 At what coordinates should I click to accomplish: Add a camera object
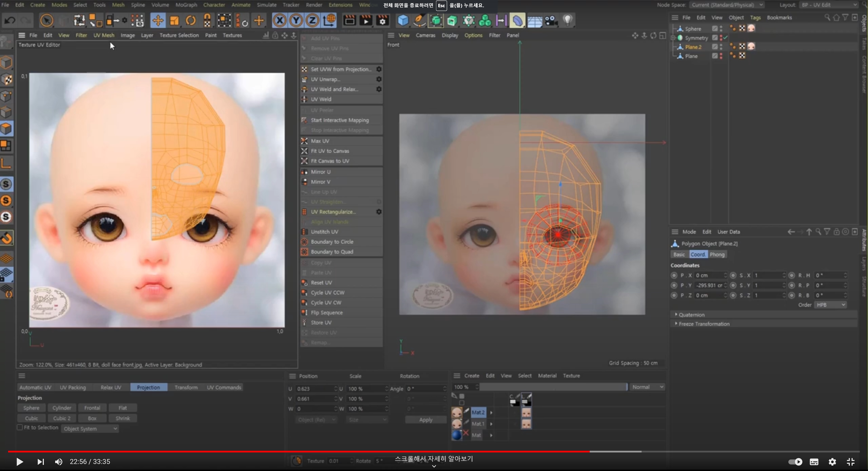tap(551, 21)
